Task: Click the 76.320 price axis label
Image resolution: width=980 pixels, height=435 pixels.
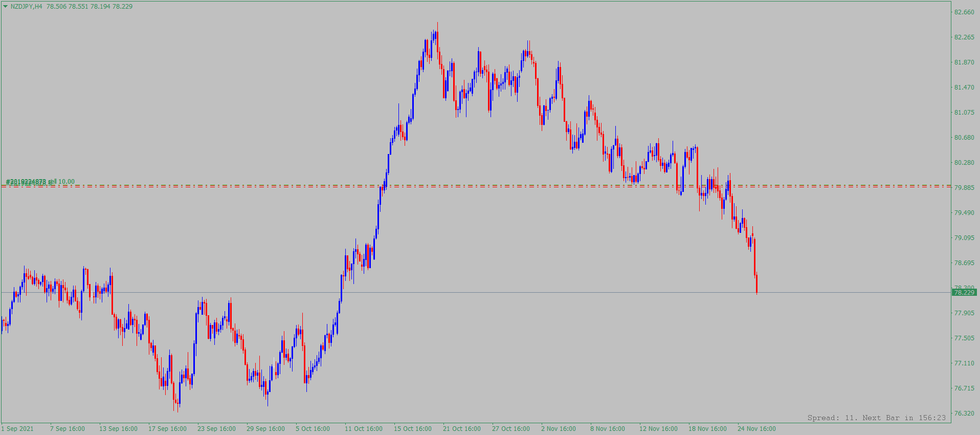Action: tap(964, 414)
